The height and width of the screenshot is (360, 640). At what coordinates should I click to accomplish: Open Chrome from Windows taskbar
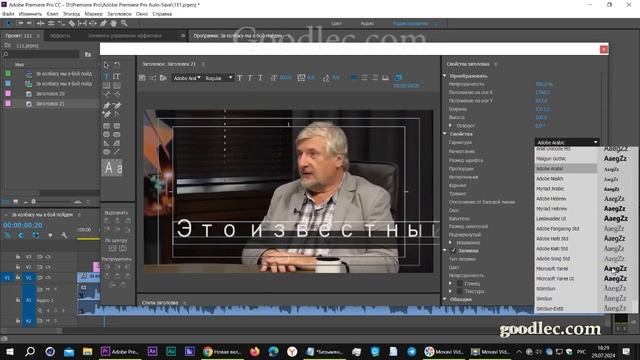point(222,351)
